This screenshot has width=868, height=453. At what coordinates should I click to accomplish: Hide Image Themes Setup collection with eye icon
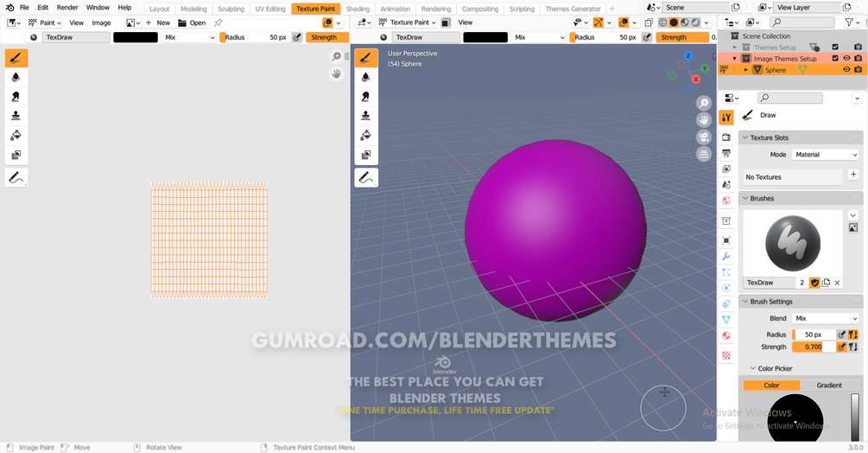[846, 59]
